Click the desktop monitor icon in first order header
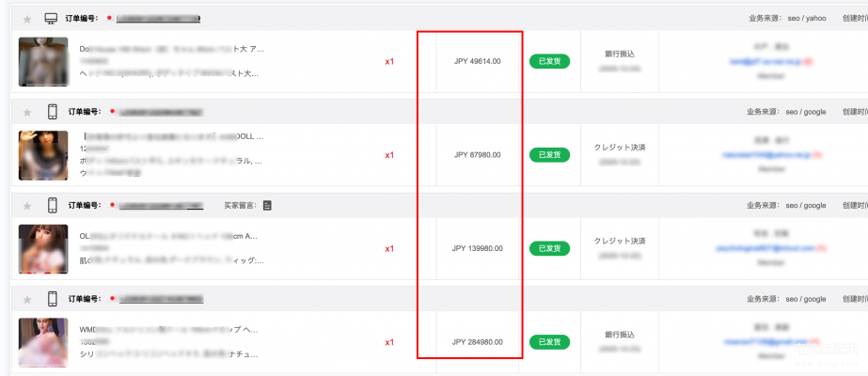 click(52, 19)
